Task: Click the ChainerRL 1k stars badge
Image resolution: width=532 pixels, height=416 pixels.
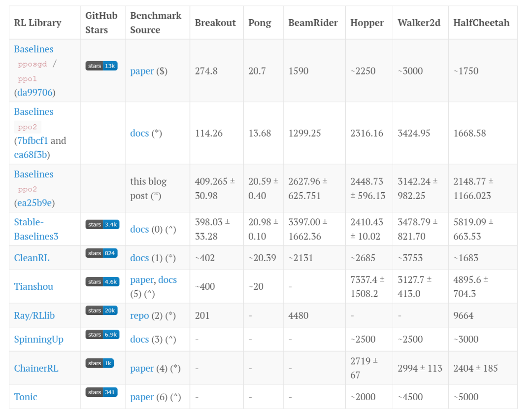Action: point(100,363)
